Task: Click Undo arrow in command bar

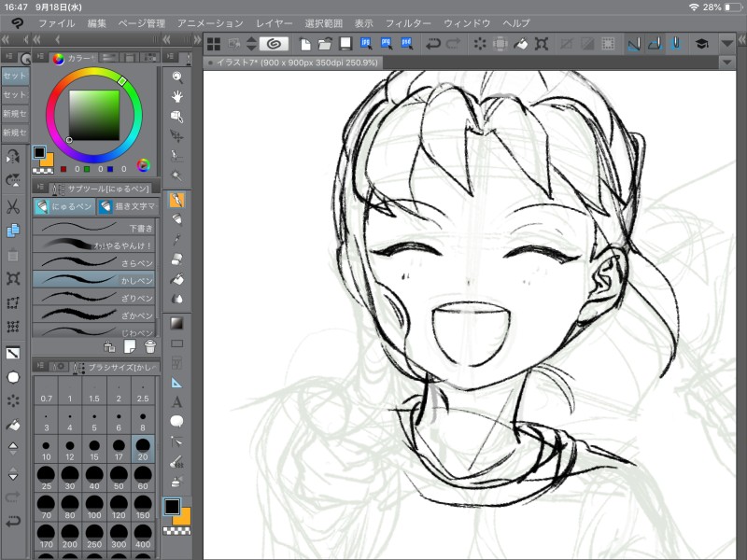Action: (x=433, y=44)
